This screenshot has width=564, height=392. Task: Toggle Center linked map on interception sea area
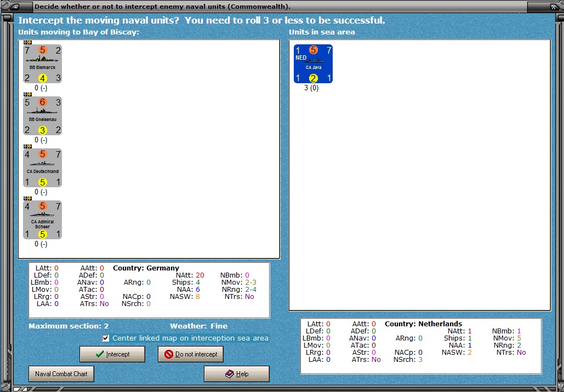click(186, 338)
